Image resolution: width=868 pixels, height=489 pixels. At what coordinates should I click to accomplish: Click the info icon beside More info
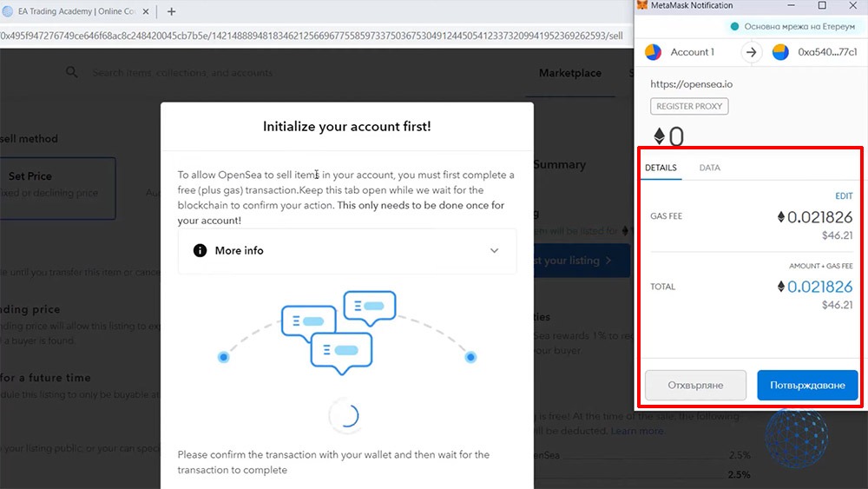coord(200,250)
